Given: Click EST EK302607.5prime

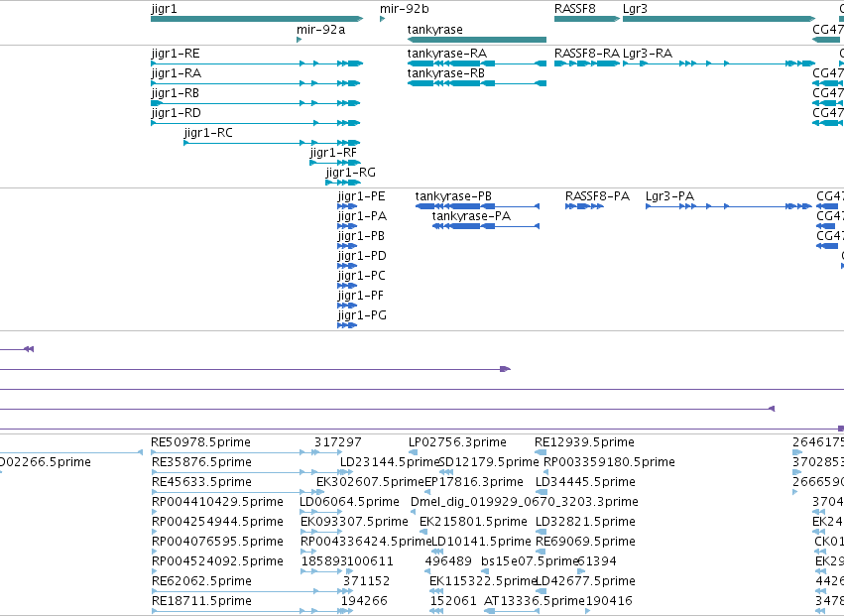Looking at the screenshot, I should pos(320,492).
